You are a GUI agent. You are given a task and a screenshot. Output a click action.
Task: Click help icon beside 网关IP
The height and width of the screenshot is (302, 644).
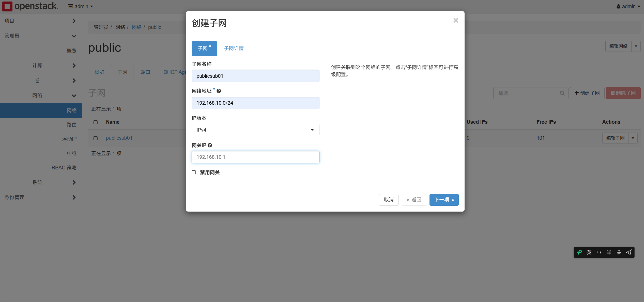(x=210, y=145)
